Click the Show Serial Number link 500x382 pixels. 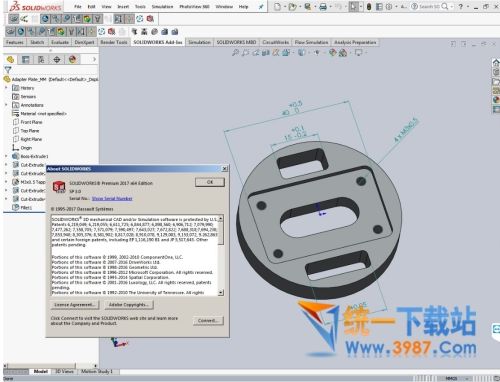pos(112,199)
